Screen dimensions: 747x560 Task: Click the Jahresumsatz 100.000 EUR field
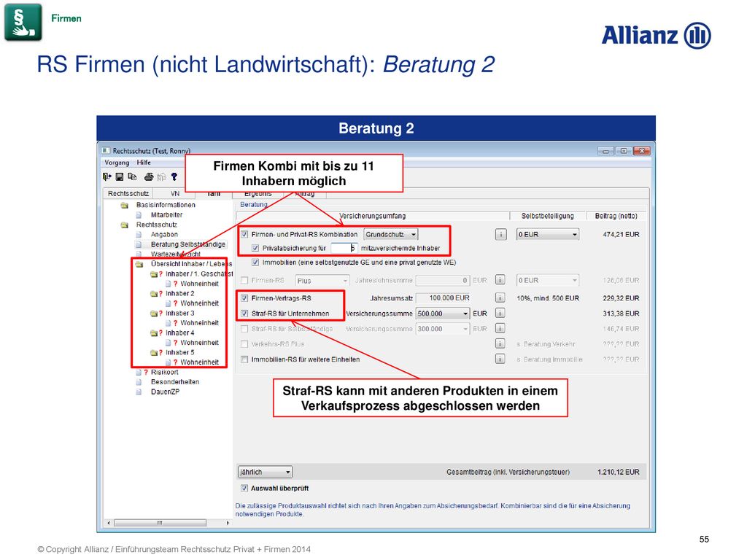[x=443, y=298]
